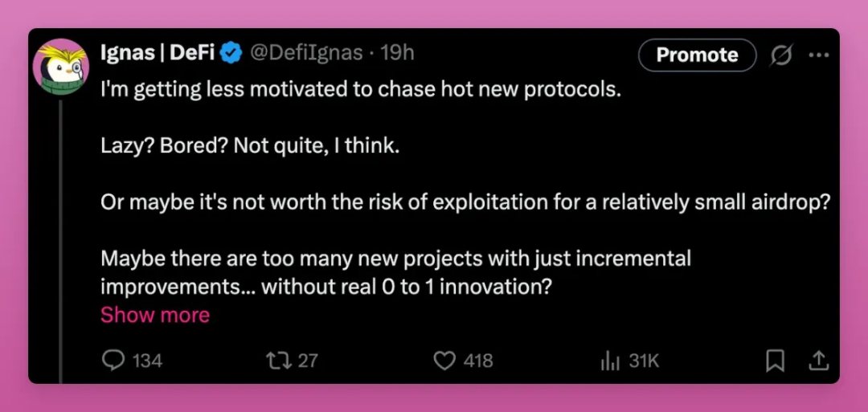Open the 19h timestamp link
Screen dimensions: 868x412
click(397, 54)
